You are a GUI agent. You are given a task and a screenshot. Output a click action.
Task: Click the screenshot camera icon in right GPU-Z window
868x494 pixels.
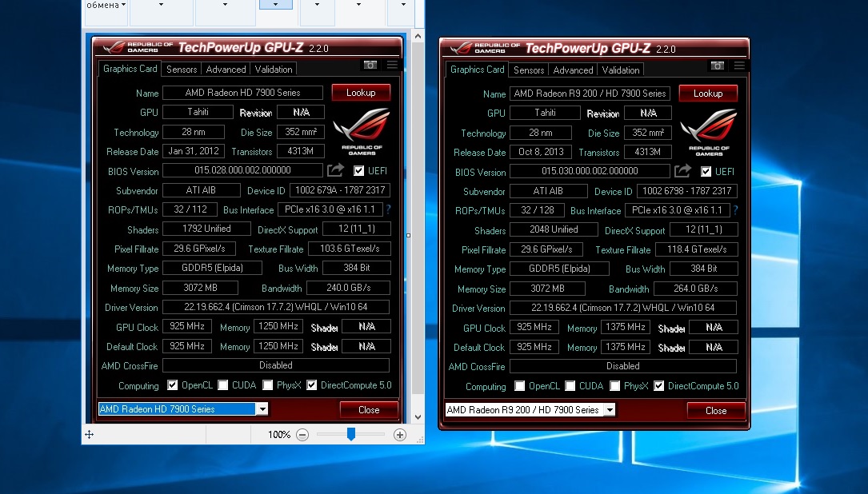(718, 66)
